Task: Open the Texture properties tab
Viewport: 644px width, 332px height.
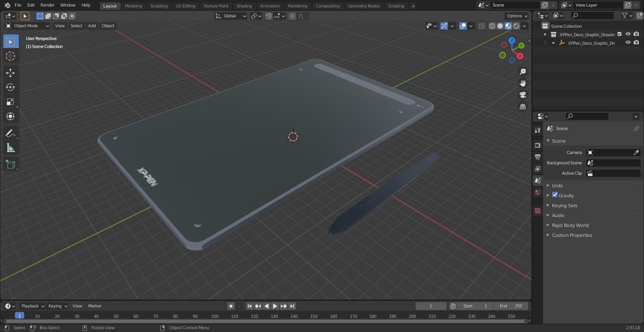Action: pyautogui.click(x=537, y=211)
